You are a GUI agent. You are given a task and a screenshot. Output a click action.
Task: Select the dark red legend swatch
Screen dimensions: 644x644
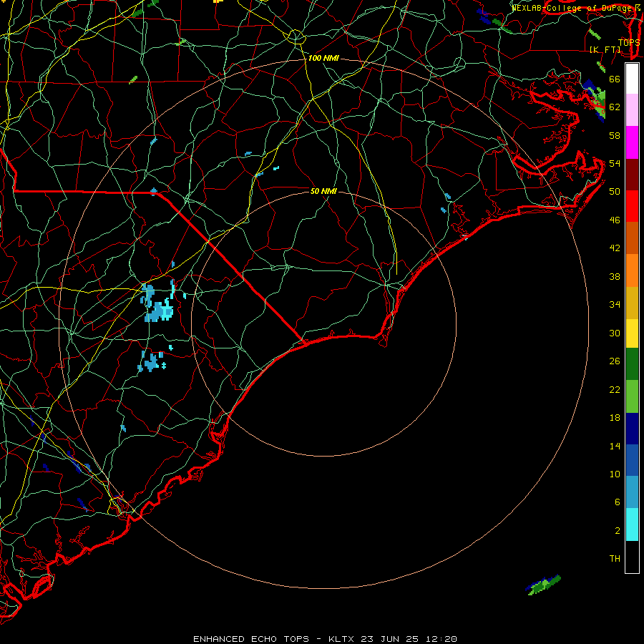click(632, 175)
